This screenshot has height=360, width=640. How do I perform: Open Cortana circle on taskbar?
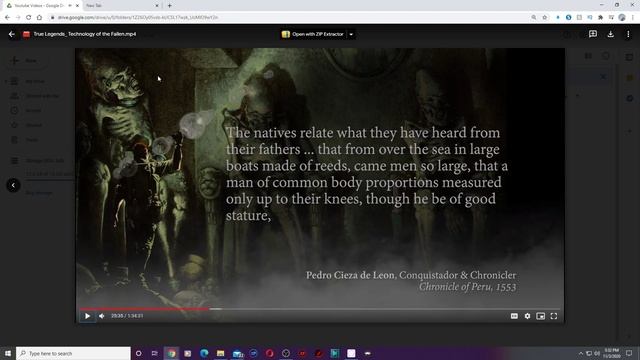point(138,353)
